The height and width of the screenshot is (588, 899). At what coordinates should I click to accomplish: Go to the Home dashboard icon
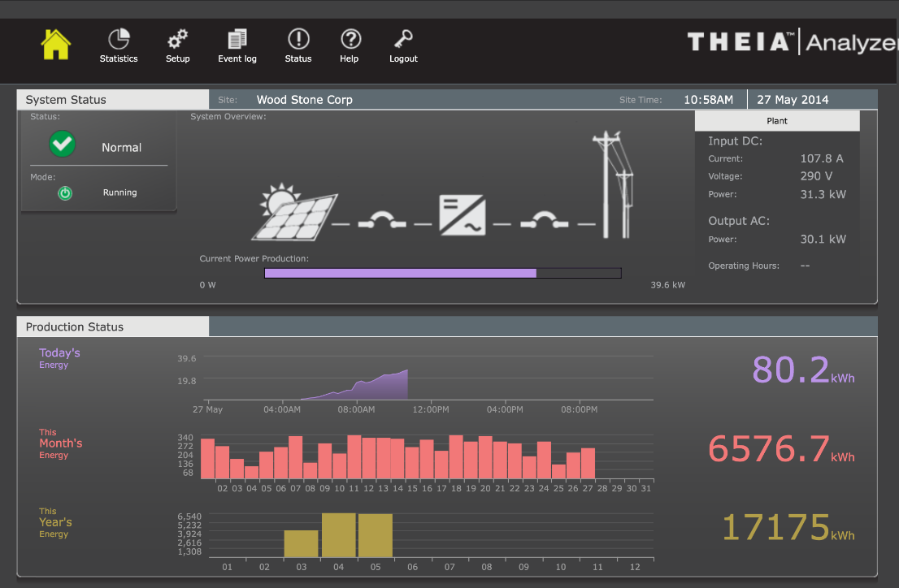tap(56, 44)
